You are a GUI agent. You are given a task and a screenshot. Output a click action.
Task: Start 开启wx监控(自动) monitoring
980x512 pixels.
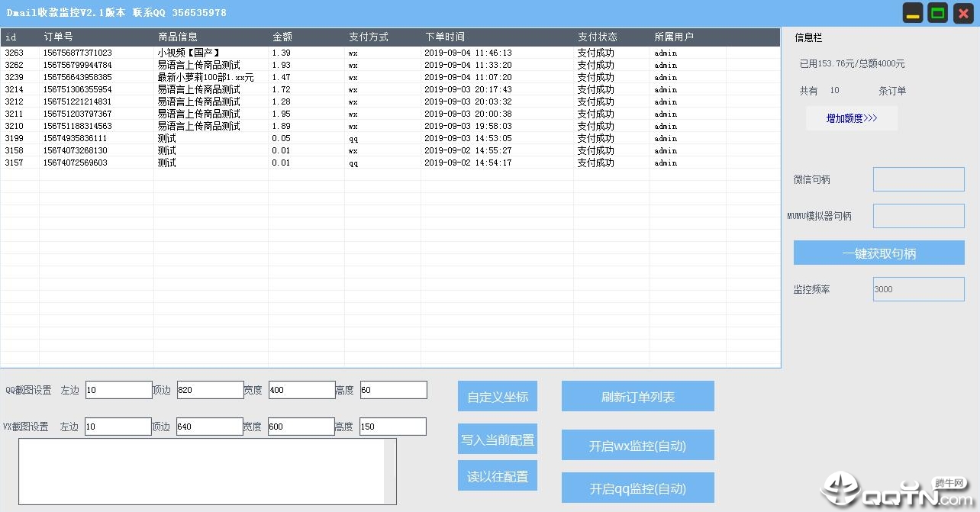638,446
